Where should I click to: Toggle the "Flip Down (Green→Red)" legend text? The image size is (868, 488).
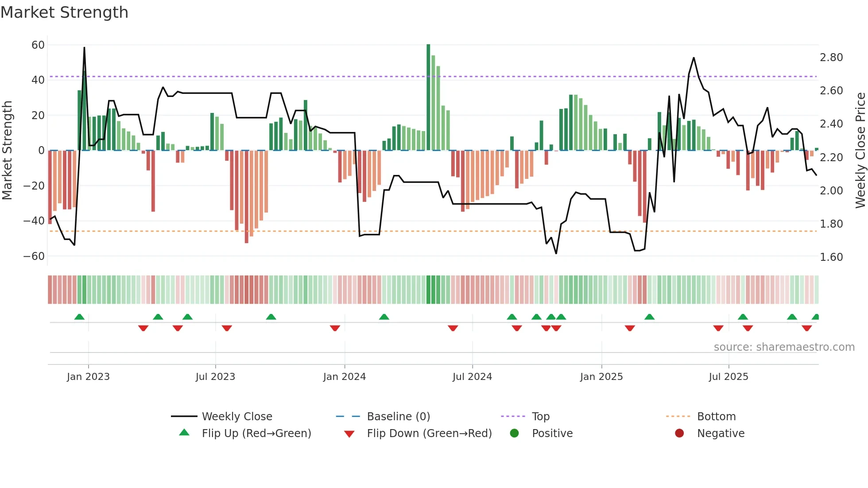click(x=429, y=433)
